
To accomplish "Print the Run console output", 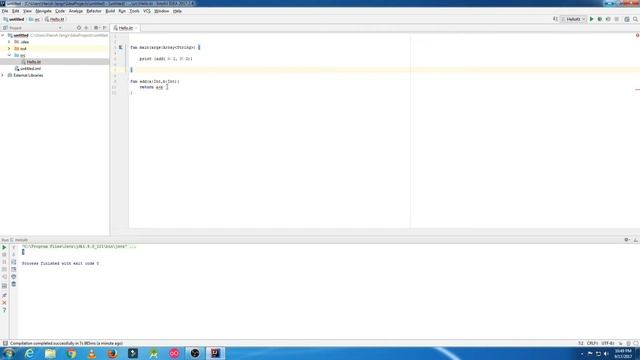I will pos(13,277).
